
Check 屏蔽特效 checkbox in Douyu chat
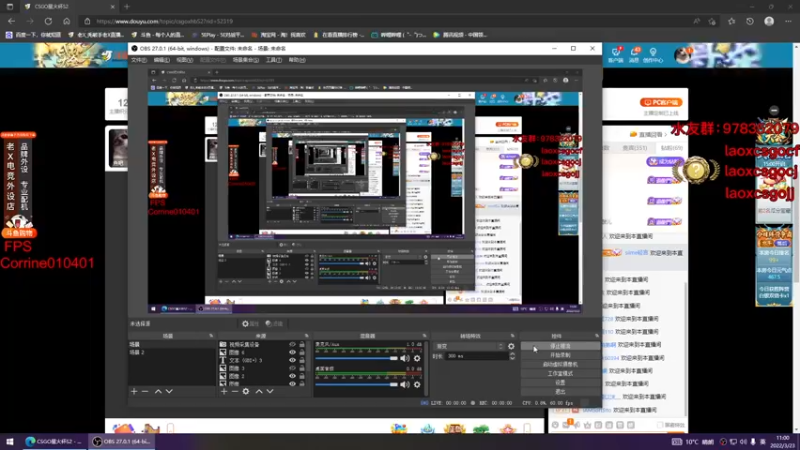(x=661, y=425)
